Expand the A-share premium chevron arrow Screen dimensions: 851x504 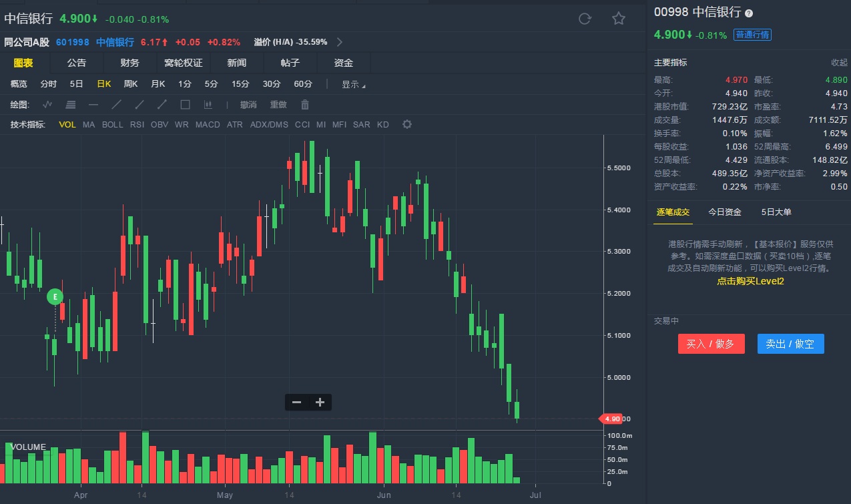(x=340, y=42)
